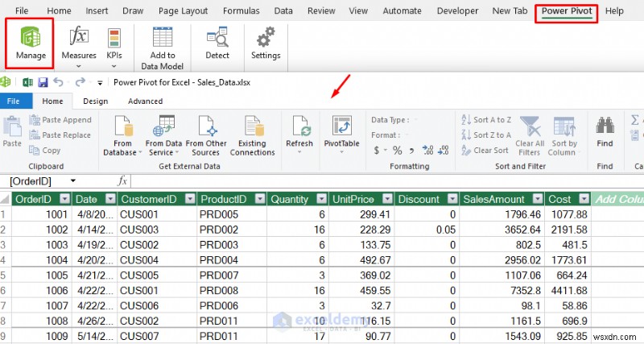
Task: Open SalesAmount column filter dropdown
Action: pyautogui.click(x=538, y=199)
